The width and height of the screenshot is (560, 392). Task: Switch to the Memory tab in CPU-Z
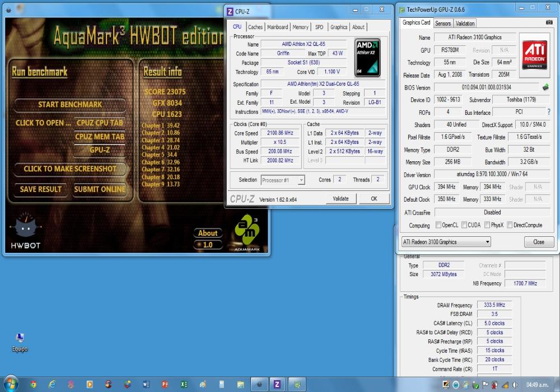click(x=300, y=27)
